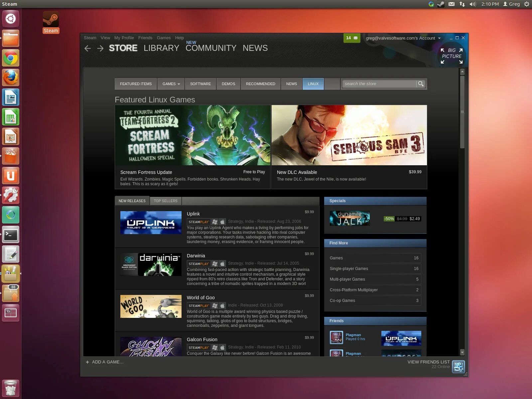Viewport: 532px width, 399px height.
Task: Click the Windows platform icon for Uplink
Action: tap(215, 221)
